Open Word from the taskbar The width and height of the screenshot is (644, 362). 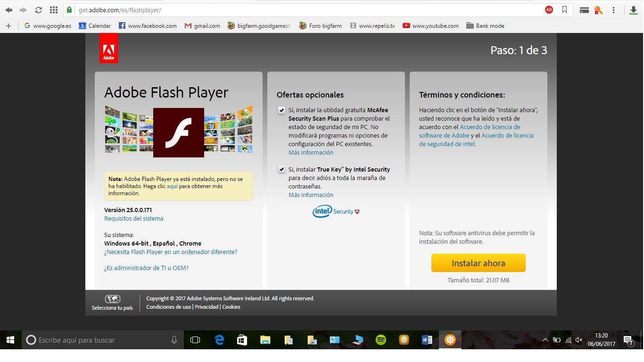click(x=427, y=340)
